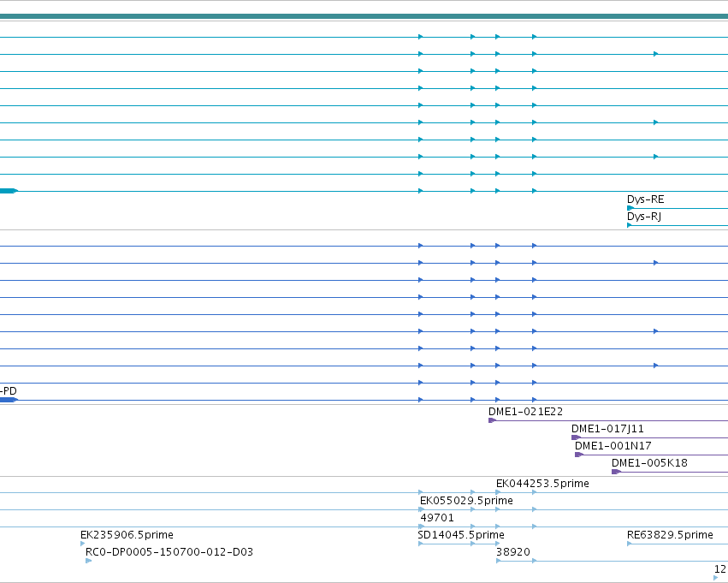Click the purple DME1-001N17 start marker
The height and width of the screenshot is (583, 728).
click(579, 455)
